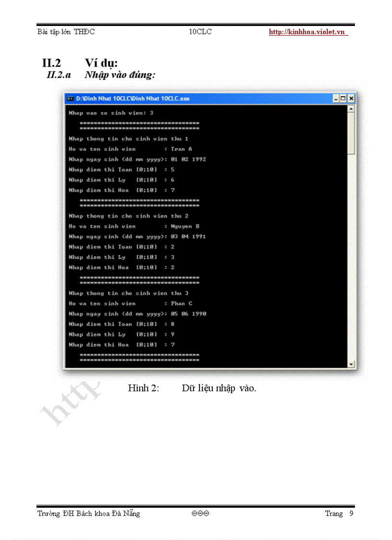The width and height of the screenshot is (392, 540).
Task: Click the "Bài tập lớn THĐC" header text
Action: point(66,32)
